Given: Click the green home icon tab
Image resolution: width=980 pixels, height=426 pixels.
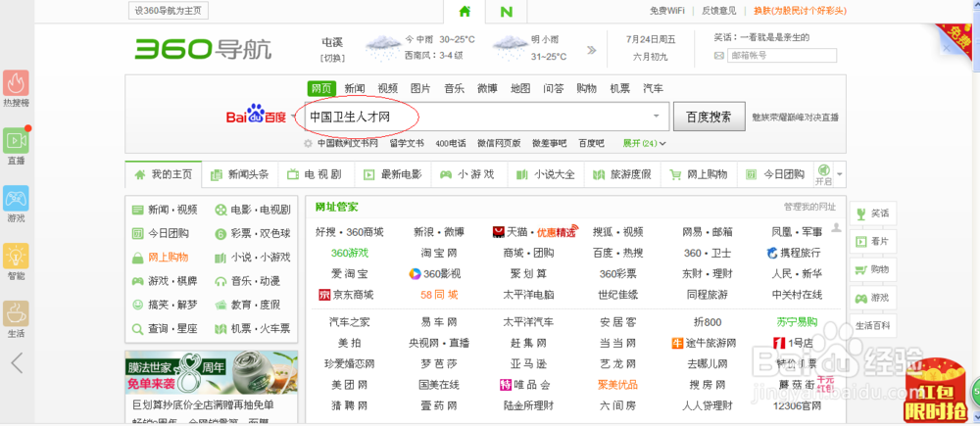Looking at the screenshot, I should tap(465, 11).
